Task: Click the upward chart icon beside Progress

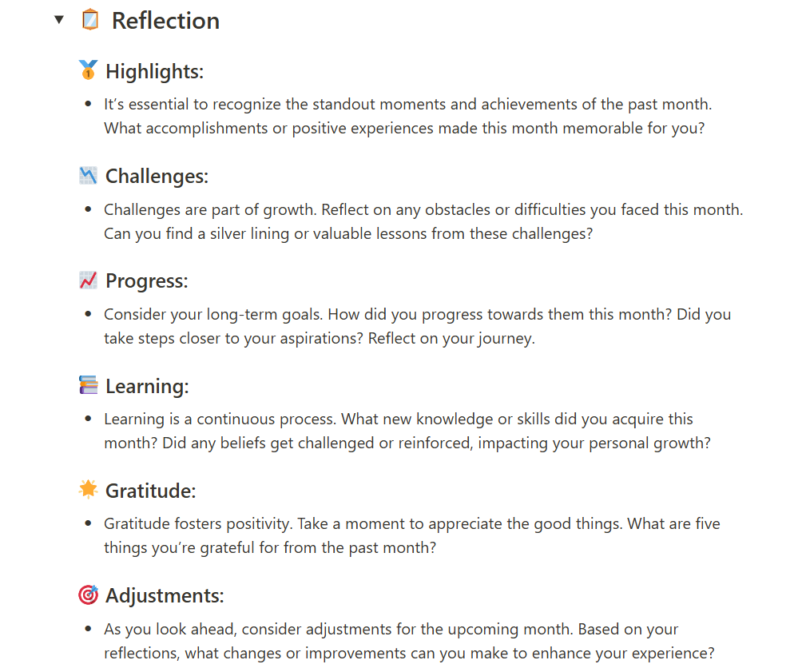Action: coord(88,280)
